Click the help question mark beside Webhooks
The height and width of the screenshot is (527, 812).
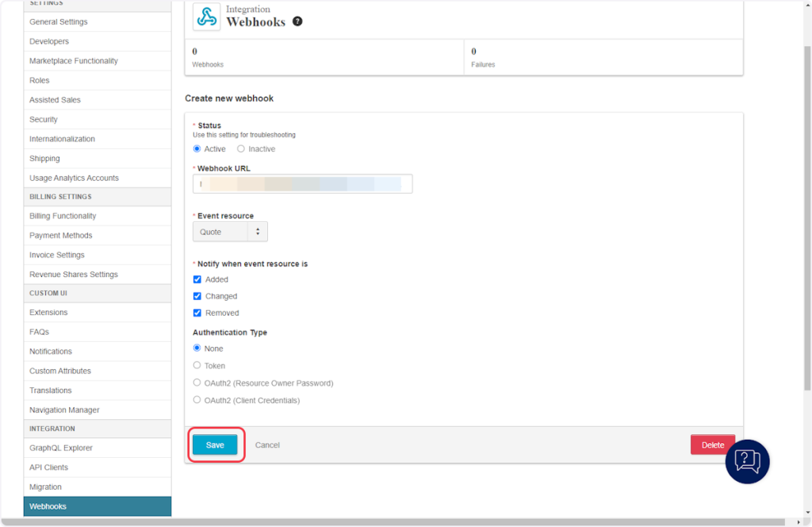297,21
